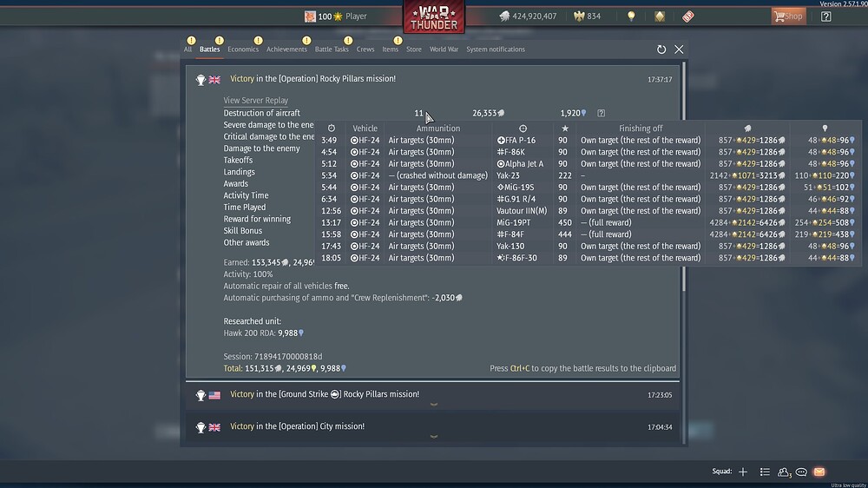Viewport: 868px width, 488px height.
Task: Click the clock column header icon in kill table
Action: [331, 128]
